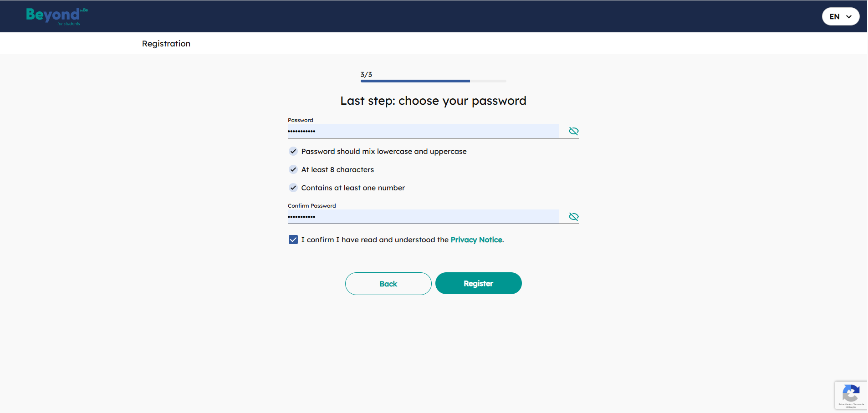Toggle visibility of the Confirm Password field
This screenshot has width=868, height=413.
pos(573,217)
